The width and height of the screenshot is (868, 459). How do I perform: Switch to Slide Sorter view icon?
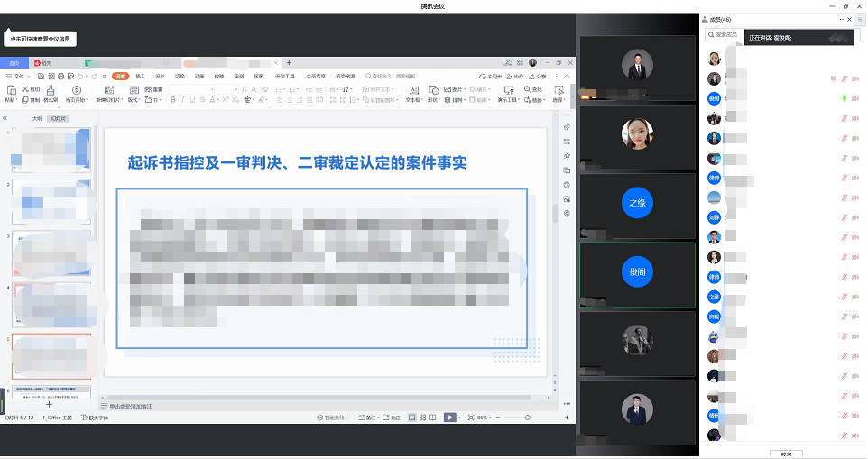coord(422,418)
